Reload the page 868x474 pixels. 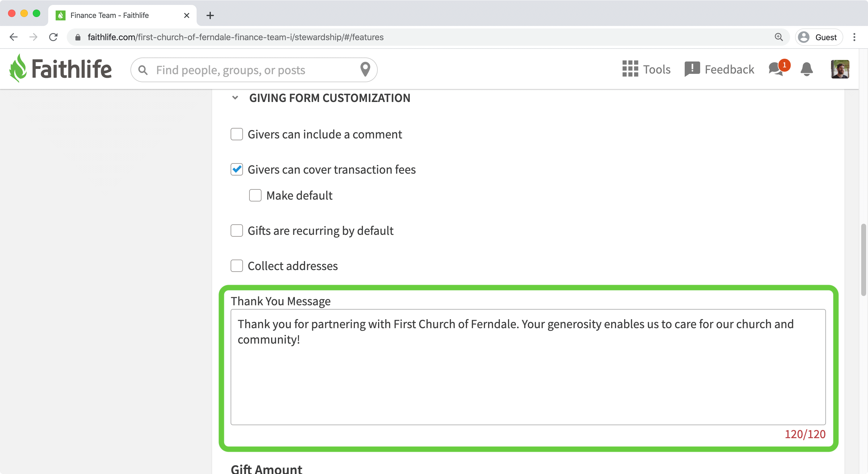pyautogui.click(x=53, y=37)
